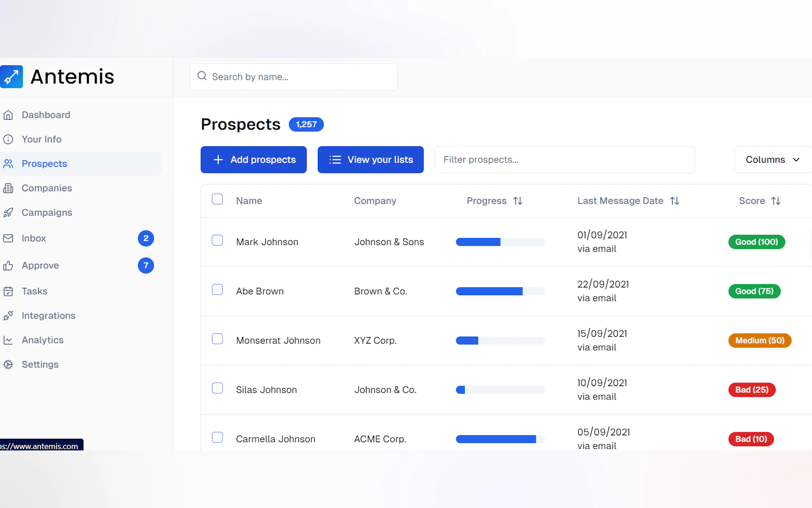Click the Settings gear icon
The height and width of the screenshot is (508, 812).
click(x=8, y=365)
